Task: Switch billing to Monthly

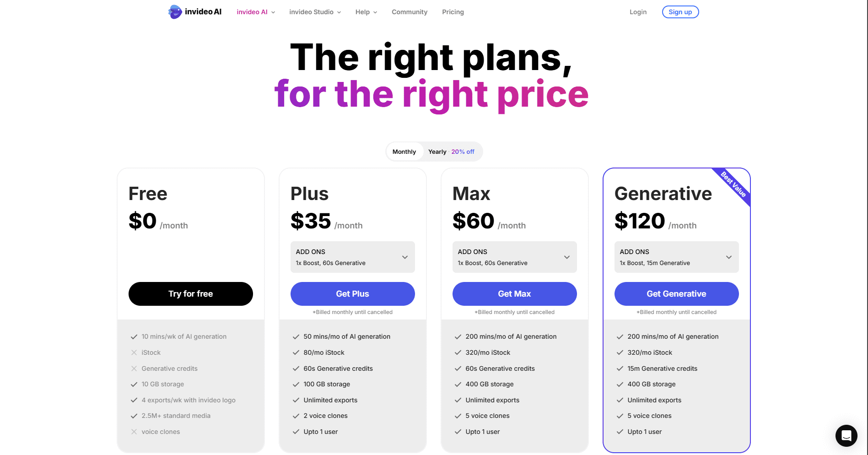Action: tap(404, 152)
